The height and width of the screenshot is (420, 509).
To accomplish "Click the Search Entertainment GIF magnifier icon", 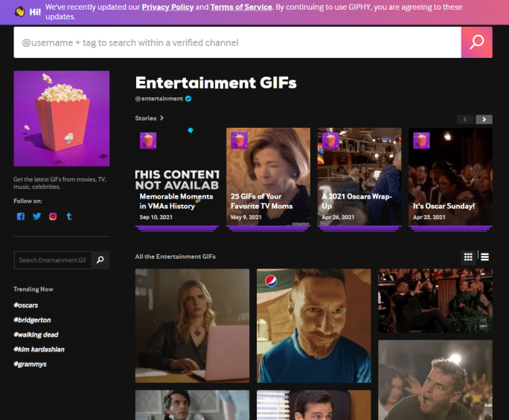I will click(100, 259).
